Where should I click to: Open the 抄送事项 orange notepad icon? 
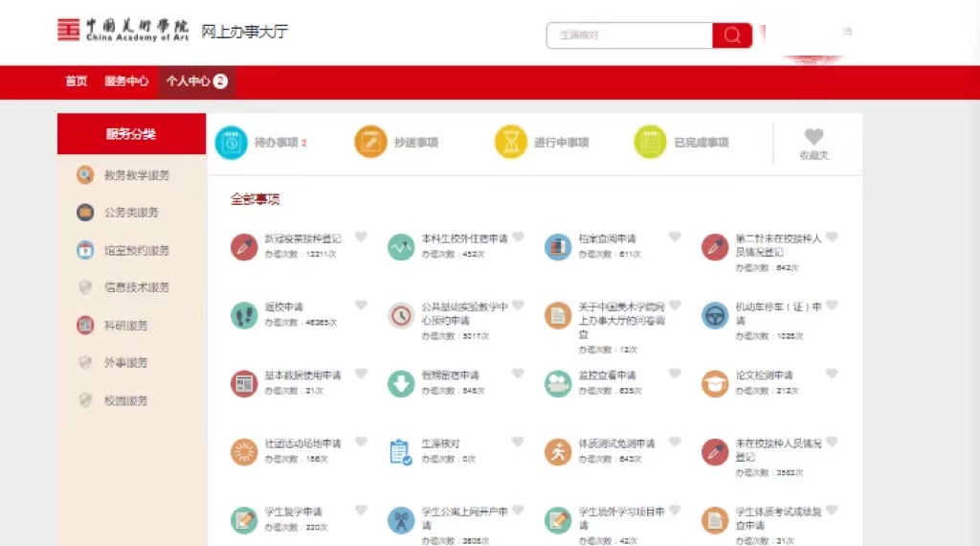[370, 142]
